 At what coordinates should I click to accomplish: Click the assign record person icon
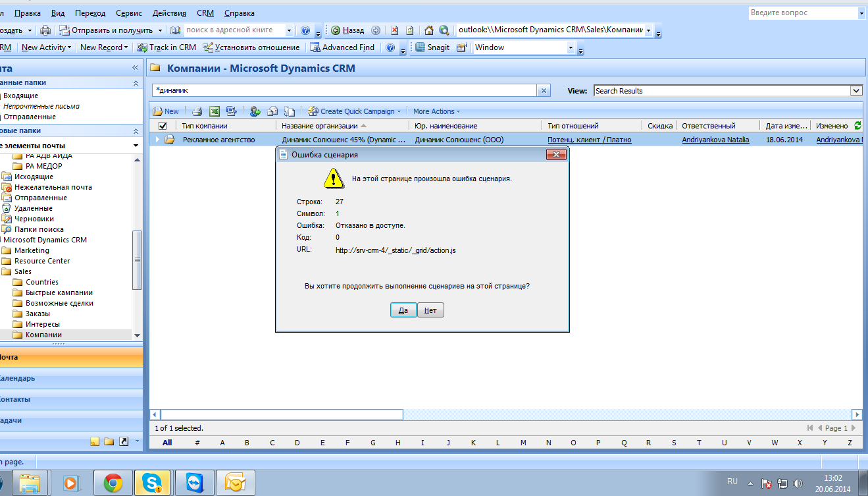coord(255,111)
